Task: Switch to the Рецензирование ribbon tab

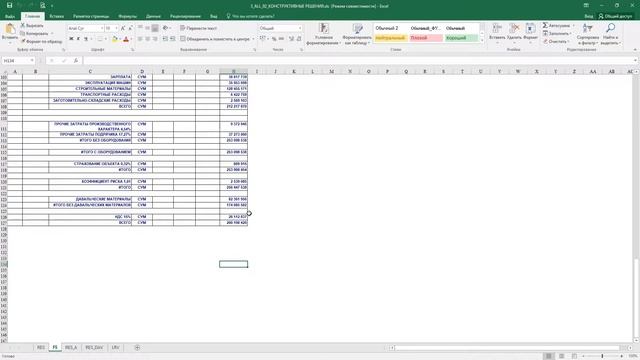Action: [185, 16]
